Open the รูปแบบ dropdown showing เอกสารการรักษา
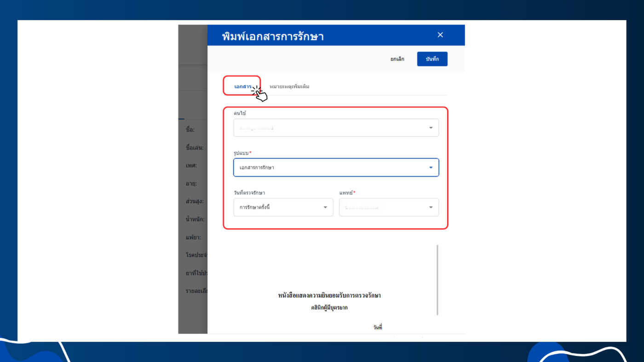 coord(336,167)
